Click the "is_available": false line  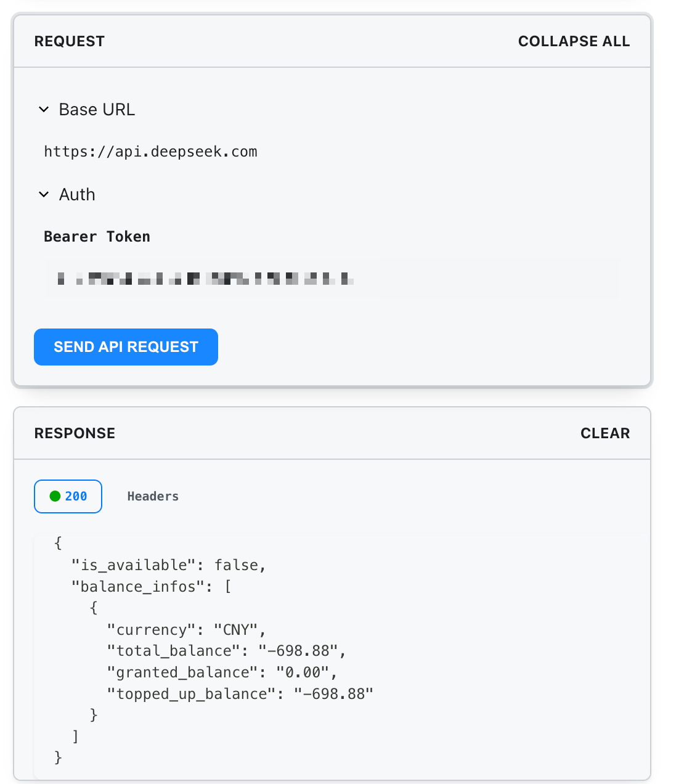(x=169, y=565)
